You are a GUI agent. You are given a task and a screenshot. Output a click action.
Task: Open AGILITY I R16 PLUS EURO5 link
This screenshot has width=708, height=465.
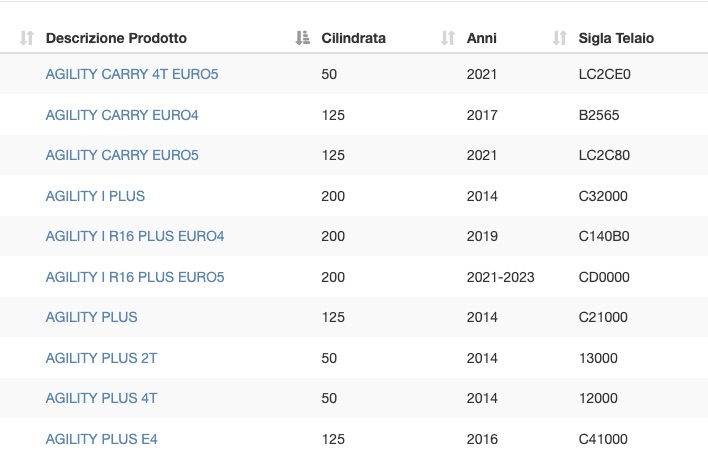(x=135, y=277)
